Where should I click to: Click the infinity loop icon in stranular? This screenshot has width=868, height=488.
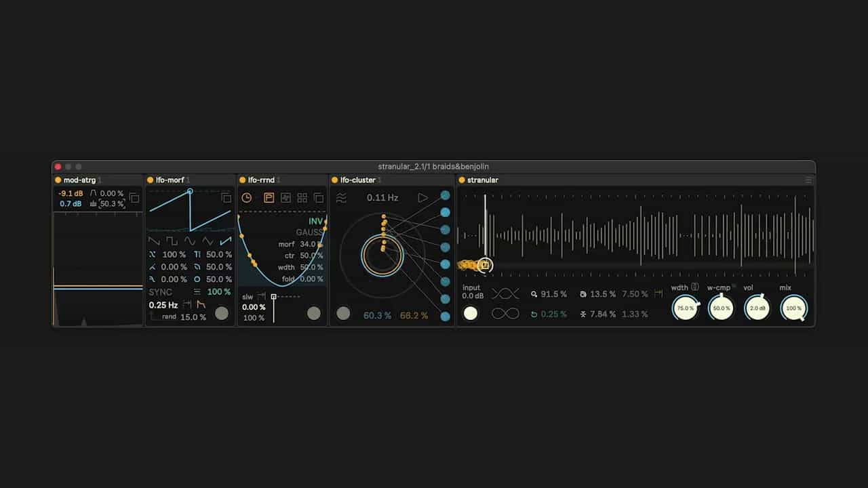tap(505, 313)
